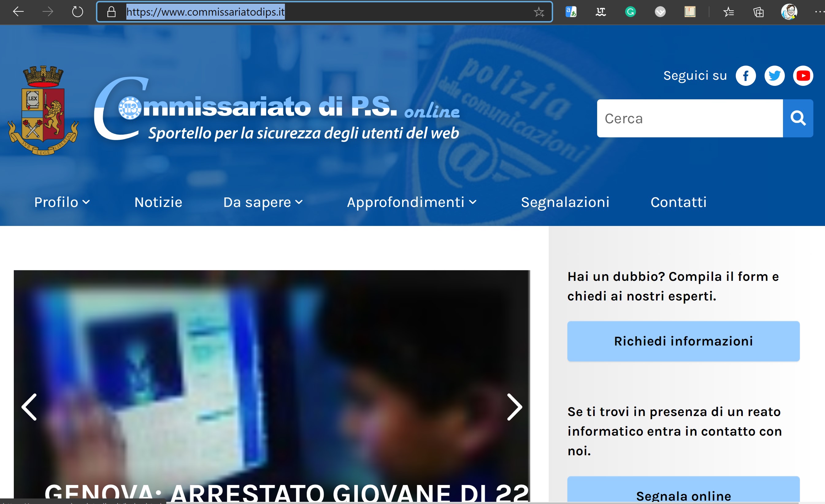Viewport: 825px width, 504px height.
Task: Click the Richiedi informazioni button
Action: pos(683,341)
